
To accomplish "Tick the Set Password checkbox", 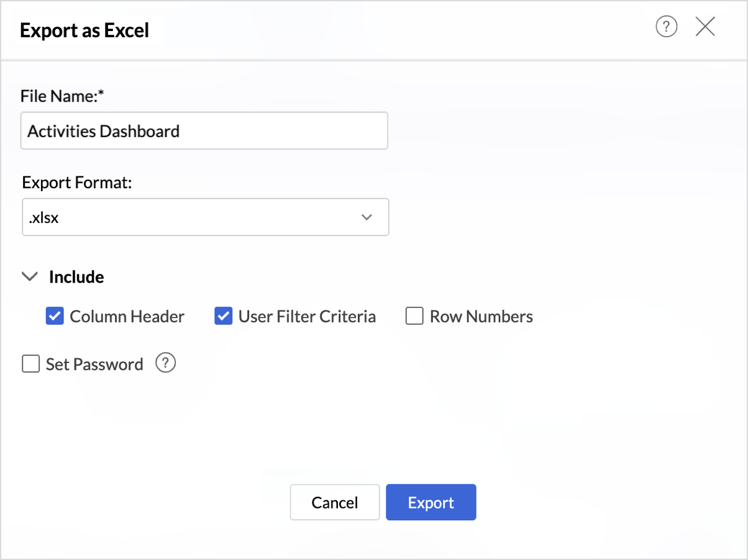I will click(31, 364).
